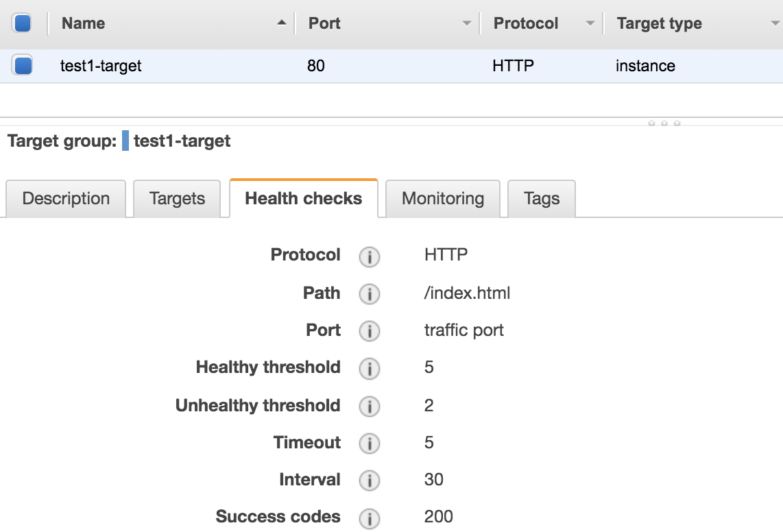Show info for health check Port
Viewport: 783px width, 532px height.
click(370, 331)
